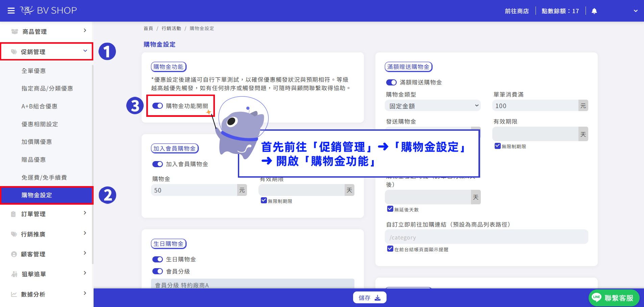Toggle the 加入會員購物金 switch
The image size is (644, 307).
click(x=157, y=164)
